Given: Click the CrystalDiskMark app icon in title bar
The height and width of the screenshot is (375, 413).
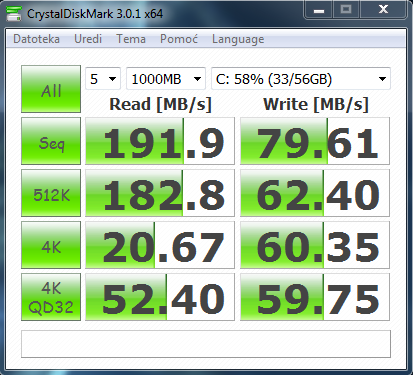Looking at the screenshot, I should (14, 14).
